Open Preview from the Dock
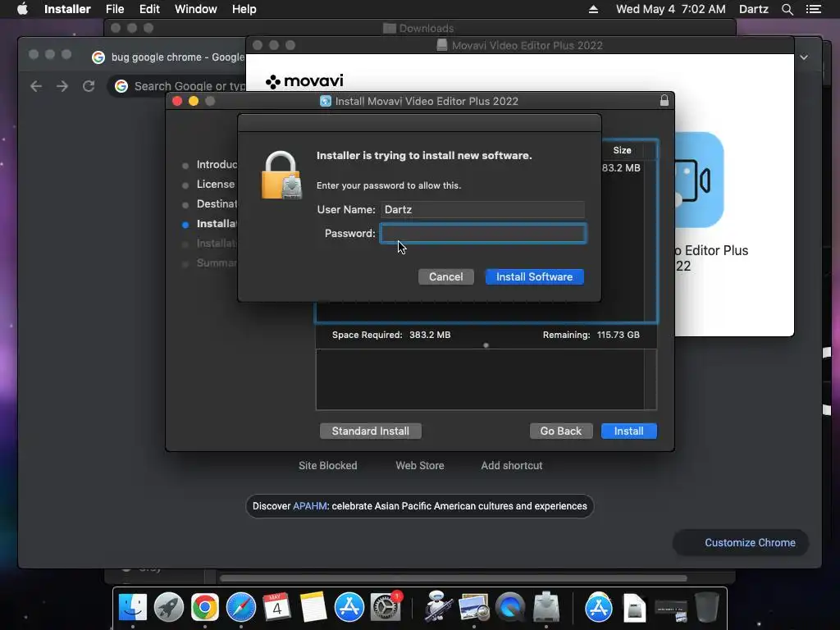The width and height of the screenshot is (840, 630). [x=474, y=608]
